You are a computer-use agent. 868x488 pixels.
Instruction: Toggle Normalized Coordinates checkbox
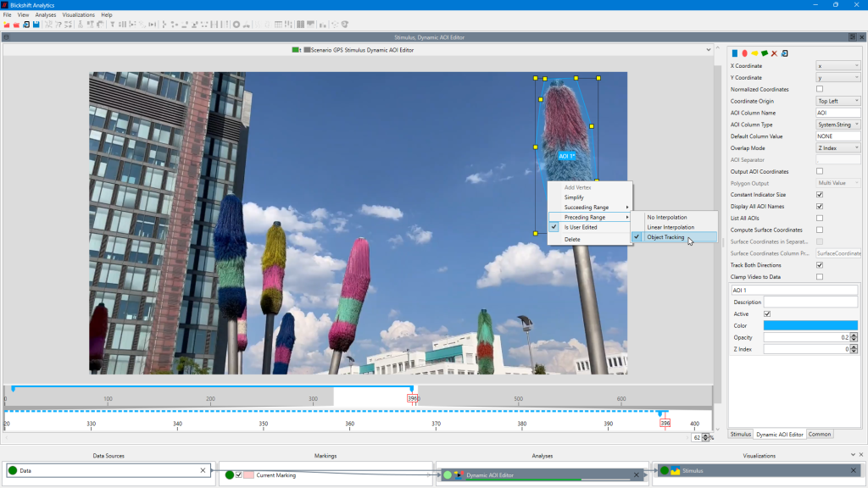820,89
